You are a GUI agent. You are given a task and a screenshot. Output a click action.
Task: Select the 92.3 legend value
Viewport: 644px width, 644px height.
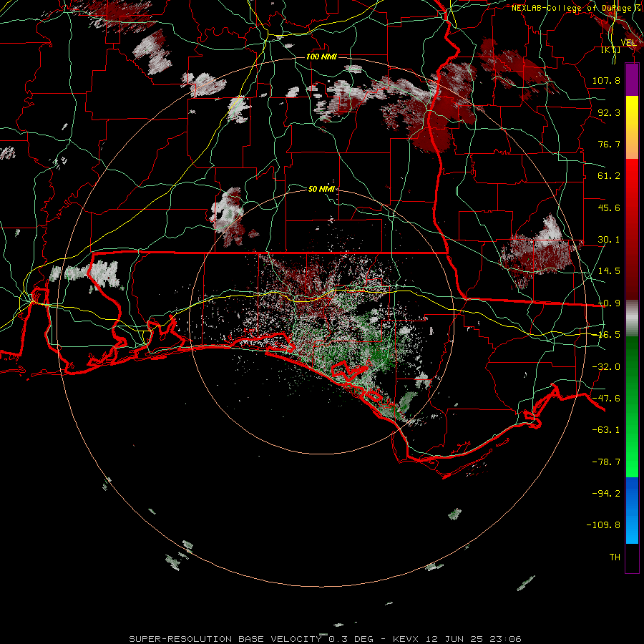click(609, 112)
